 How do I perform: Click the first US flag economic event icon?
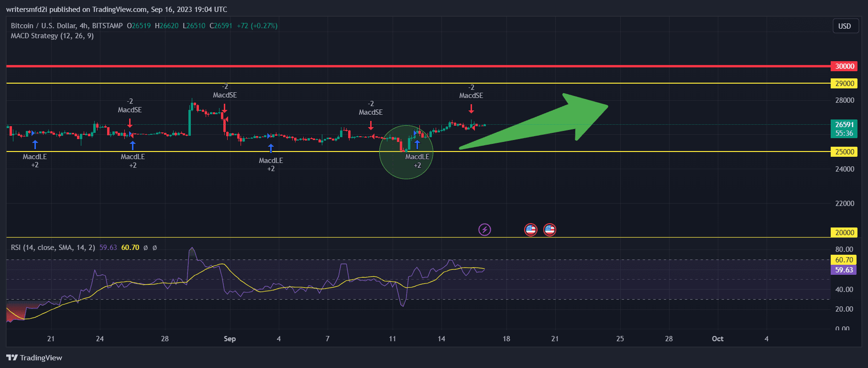(x=530, y=230)
